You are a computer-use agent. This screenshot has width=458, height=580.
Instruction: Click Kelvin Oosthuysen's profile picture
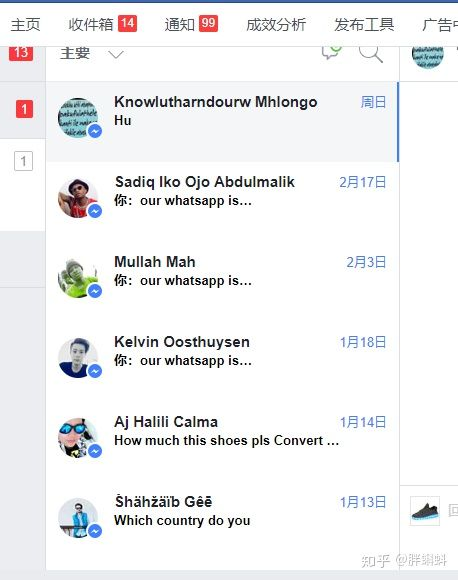(x=78, y=358)
